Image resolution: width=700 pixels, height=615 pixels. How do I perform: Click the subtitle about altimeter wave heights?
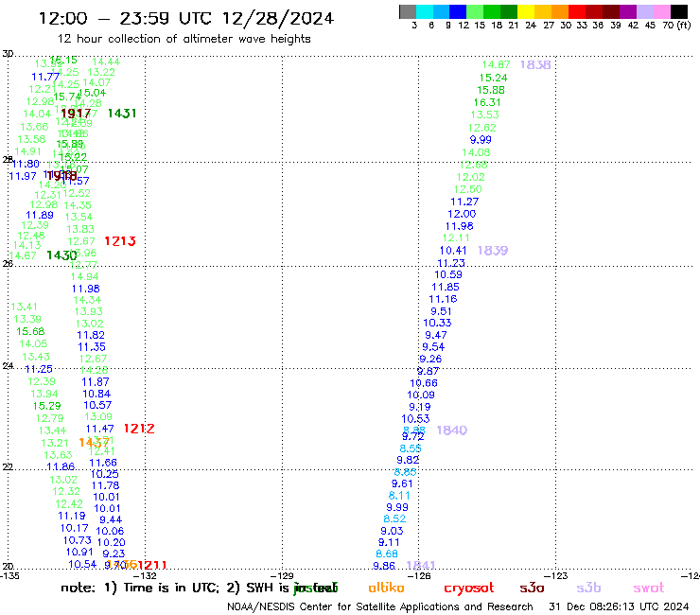point(184,39)
